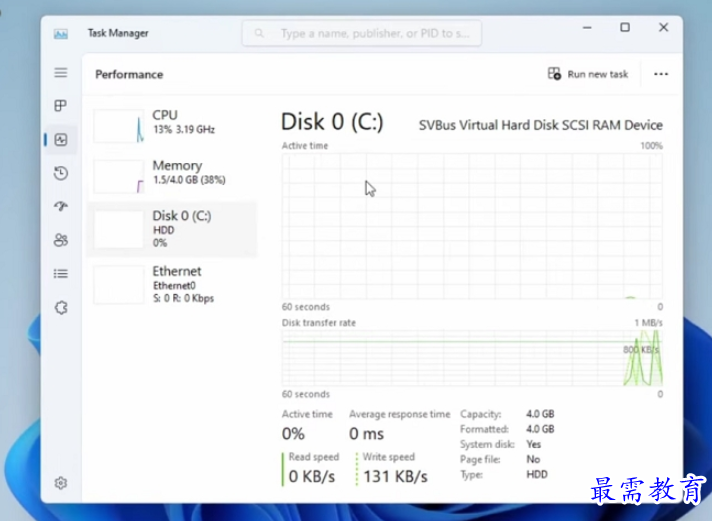Click the Type HDD value in details
712x521 pixels.
point(537,475)
